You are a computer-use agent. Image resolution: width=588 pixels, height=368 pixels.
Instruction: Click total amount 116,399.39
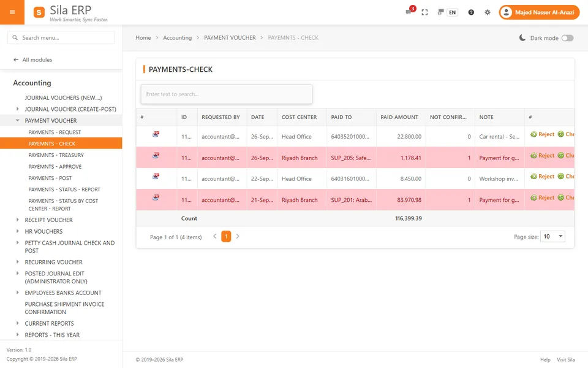(x=409, y=218)
